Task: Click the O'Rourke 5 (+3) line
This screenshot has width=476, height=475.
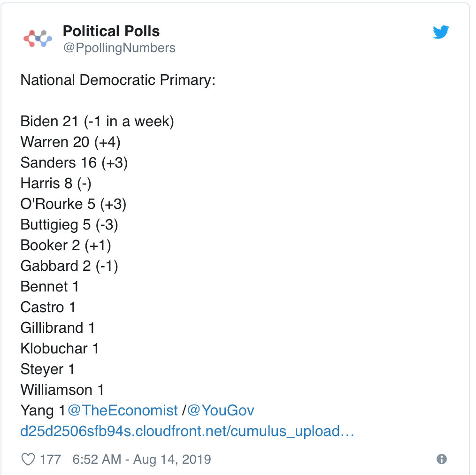Action: pos(73,204)
